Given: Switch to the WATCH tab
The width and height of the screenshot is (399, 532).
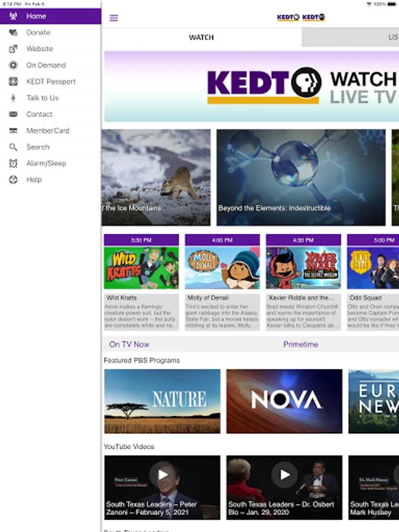Looking at the screenshot, I should point(201,37).
